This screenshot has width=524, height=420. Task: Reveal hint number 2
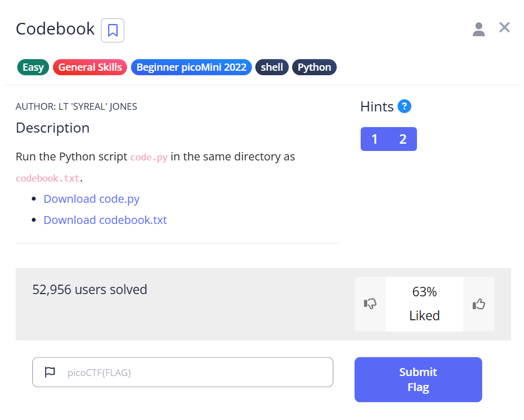(403, 139)
